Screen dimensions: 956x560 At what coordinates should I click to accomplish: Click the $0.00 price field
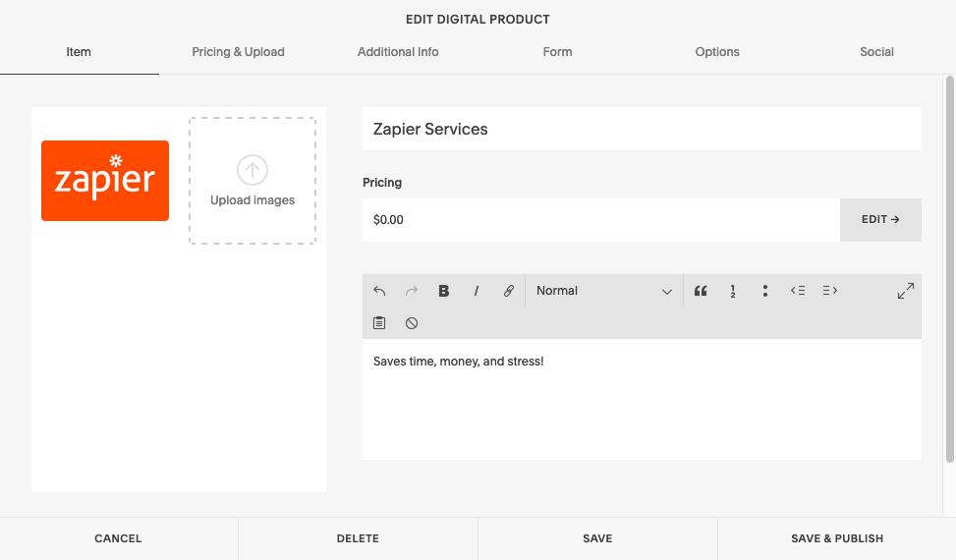[601, 220]
